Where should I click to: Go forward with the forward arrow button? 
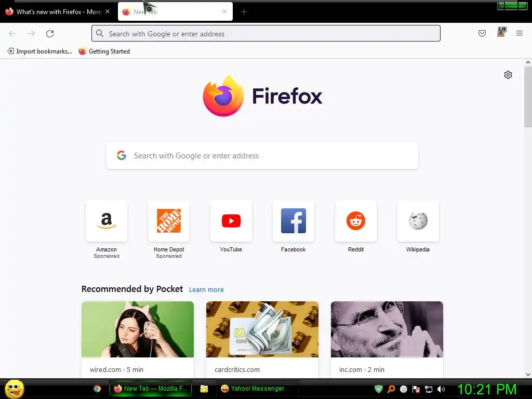[x=31, y=34]
